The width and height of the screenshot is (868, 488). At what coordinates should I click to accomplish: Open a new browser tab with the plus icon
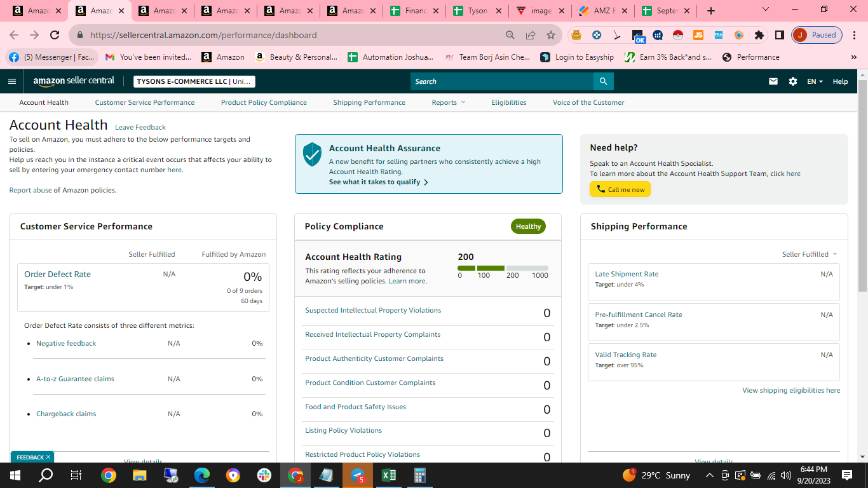click(x=710, y=11)
